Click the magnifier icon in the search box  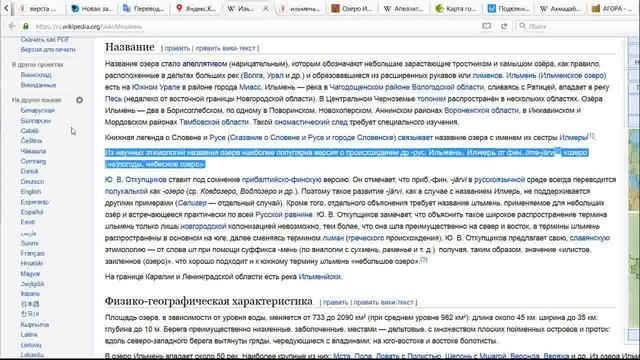pyautogui.click(x=522, y=26)
